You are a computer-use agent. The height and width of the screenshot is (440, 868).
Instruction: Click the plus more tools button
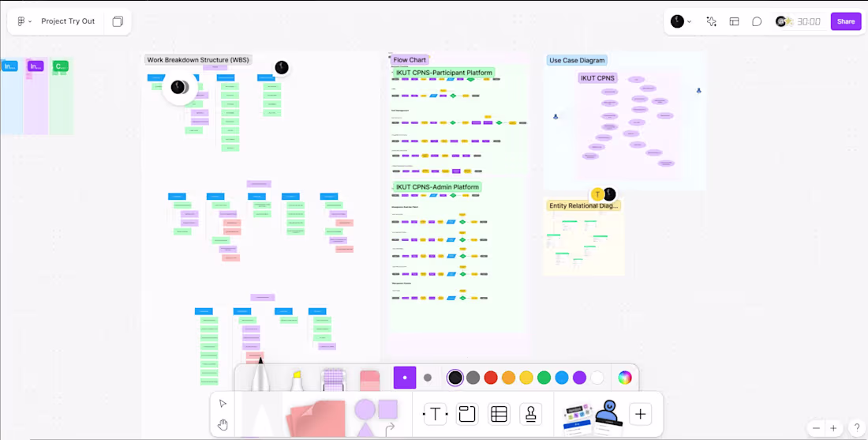(x=641, y=414)
